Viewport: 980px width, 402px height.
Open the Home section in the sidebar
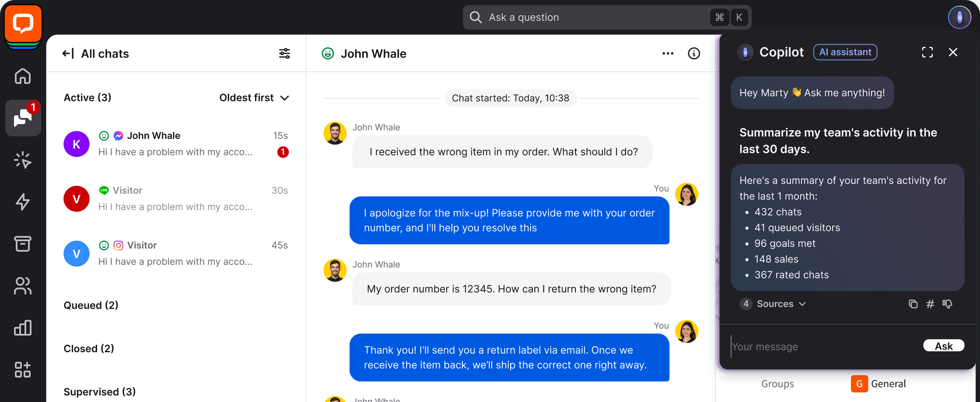tap(23, 76)
